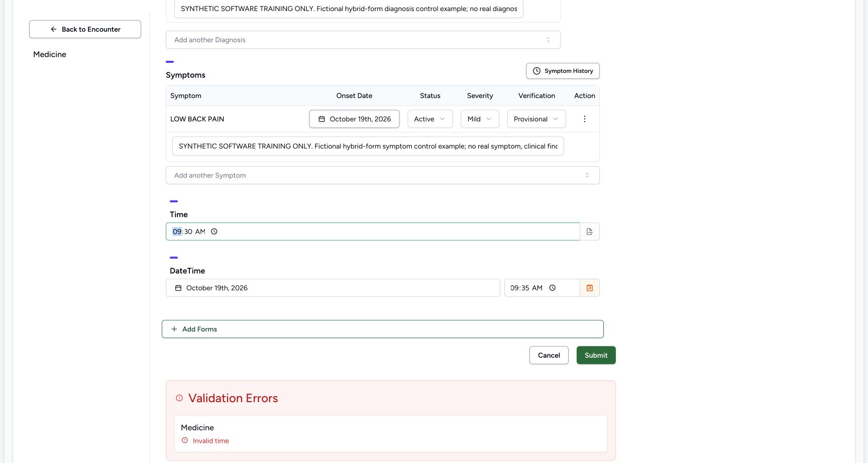This screenshot has height=463, width=868.
Task: Click the error icon beside Invalid time
Action: click(185, 440)
